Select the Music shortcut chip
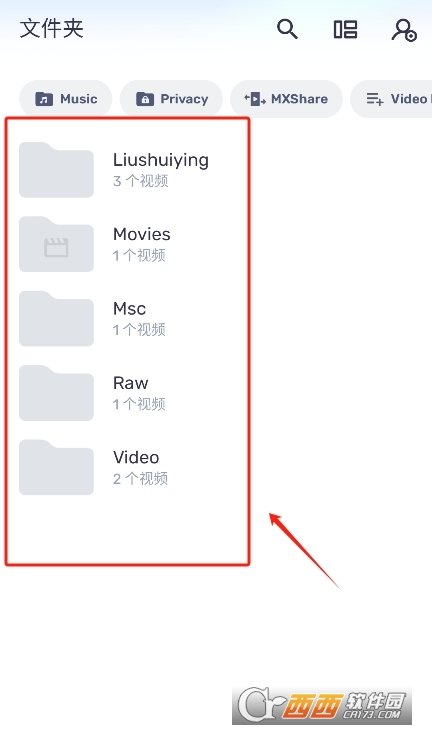The image size is (432, 735). point(66,99)
